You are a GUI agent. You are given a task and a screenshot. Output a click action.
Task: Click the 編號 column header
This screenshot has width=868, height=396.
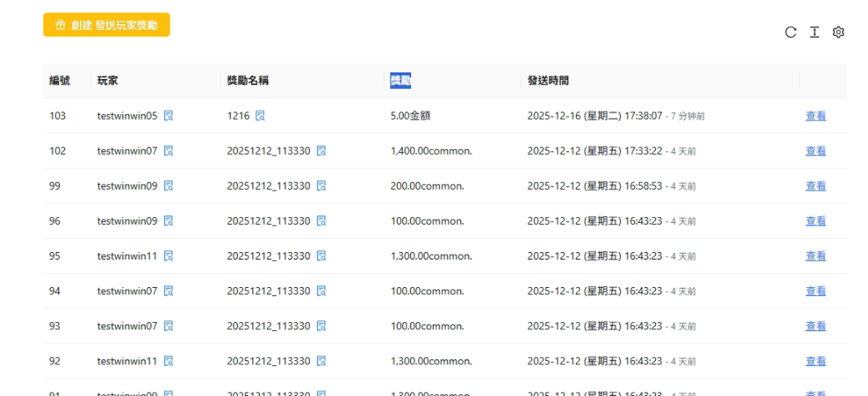(59, 81)
